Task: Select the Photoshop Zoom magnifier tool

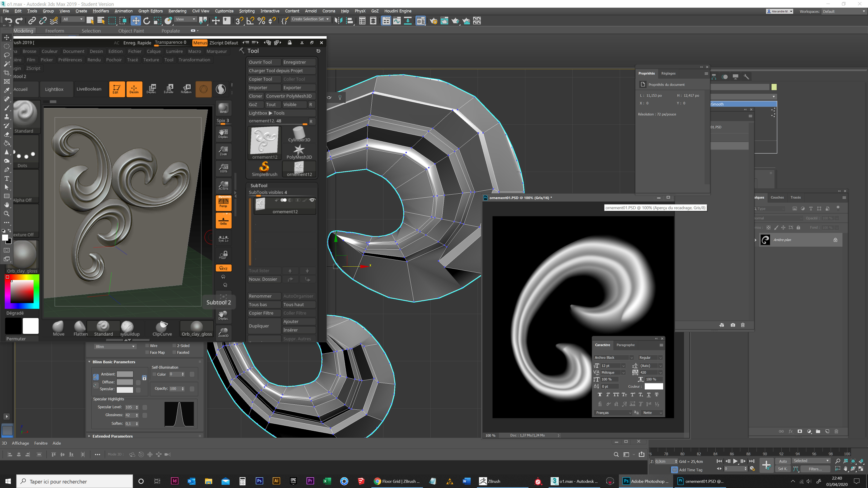Action: point(6,213)
